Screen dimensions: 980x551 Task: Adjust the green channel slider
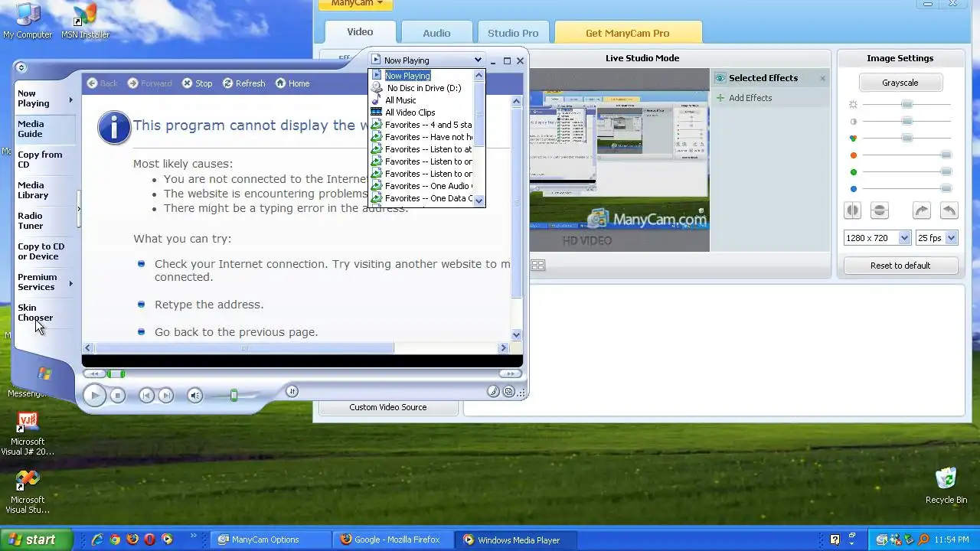click(x=946, y=171)
